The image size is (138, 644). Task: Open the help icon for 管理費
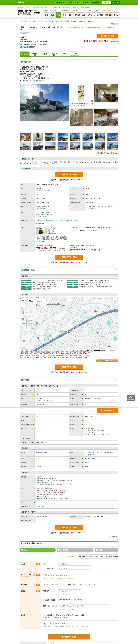82,399
